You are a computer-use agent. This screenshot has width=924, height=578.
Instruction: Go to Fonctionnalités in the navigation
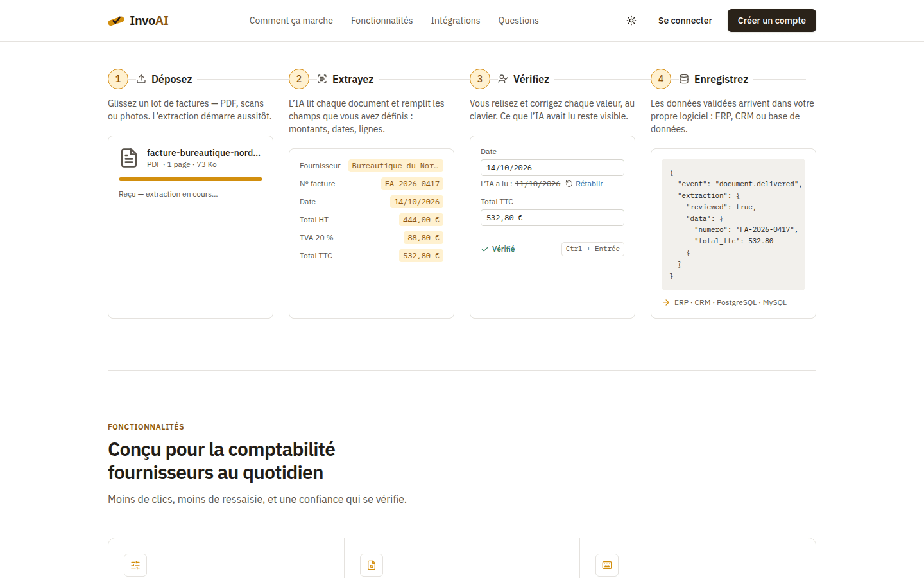(382, 21)
